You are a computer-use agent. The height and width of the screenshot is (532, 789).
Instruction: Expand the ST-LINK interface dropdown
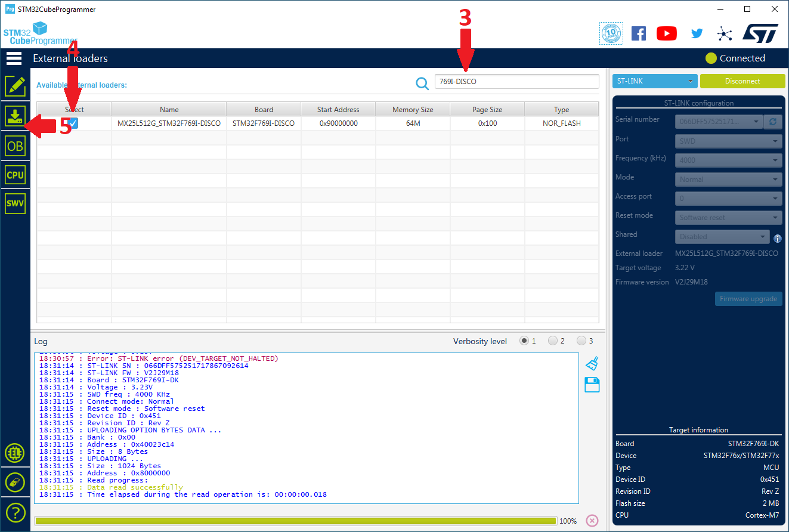click(654, 81)
